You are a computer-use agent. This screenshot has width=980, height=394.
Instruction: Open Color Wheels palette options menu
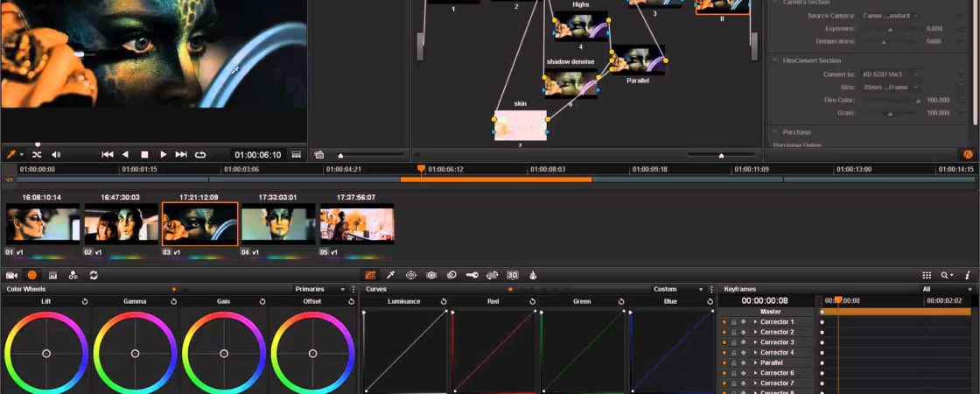[x=353, y=290]
